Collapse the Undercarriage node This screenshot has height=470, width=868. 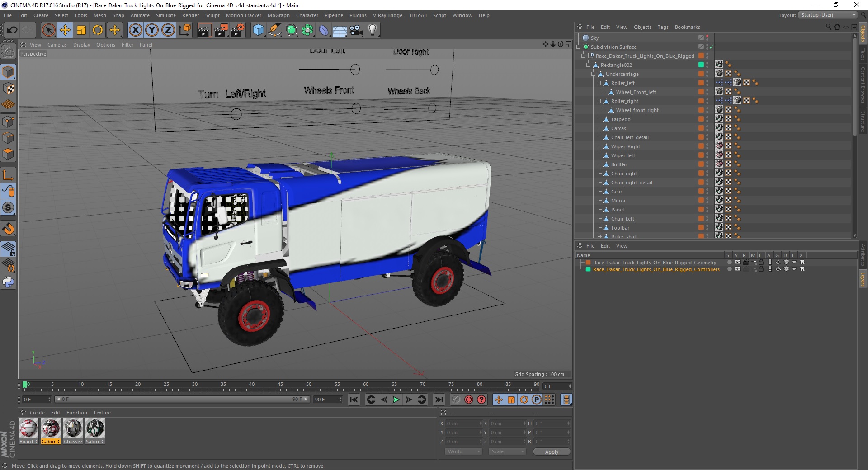tap(594, 74)
